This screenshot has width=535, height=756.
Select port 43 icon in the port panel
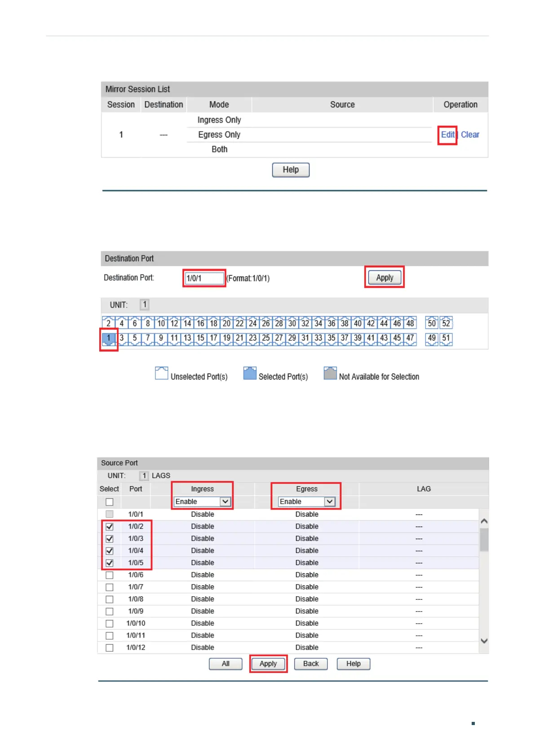384,339
